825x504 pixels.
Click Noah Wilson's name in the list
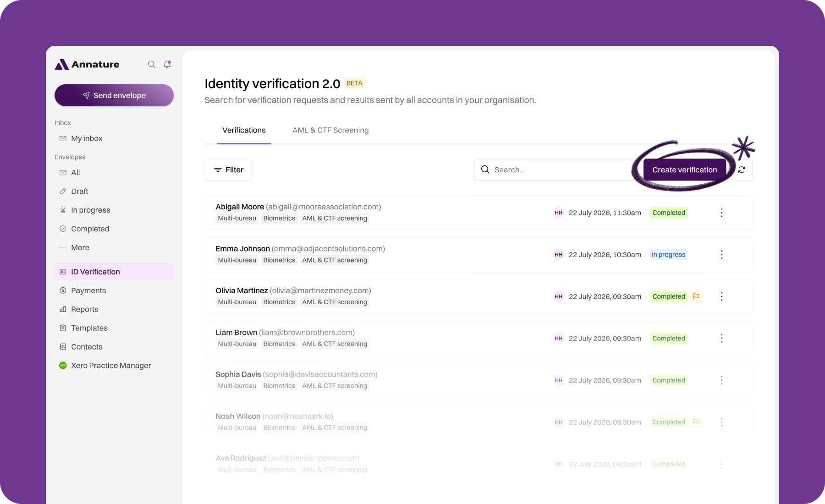coord(238,416)
